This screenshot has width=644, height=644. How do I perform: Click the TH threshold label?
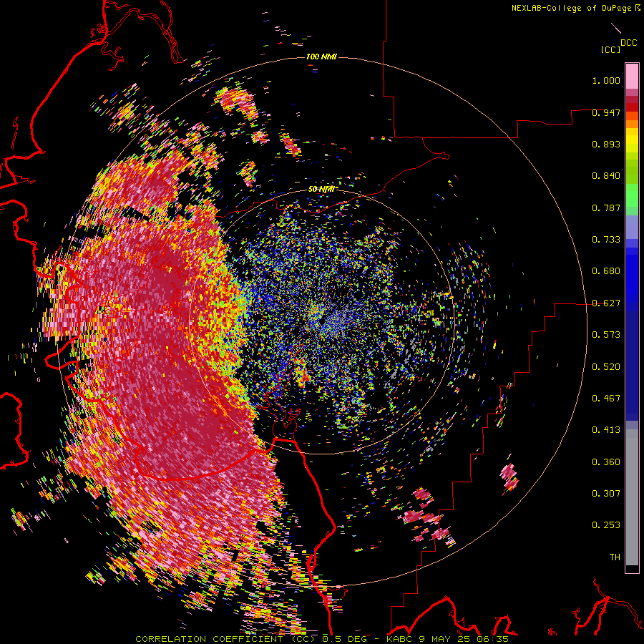point(615,557)
